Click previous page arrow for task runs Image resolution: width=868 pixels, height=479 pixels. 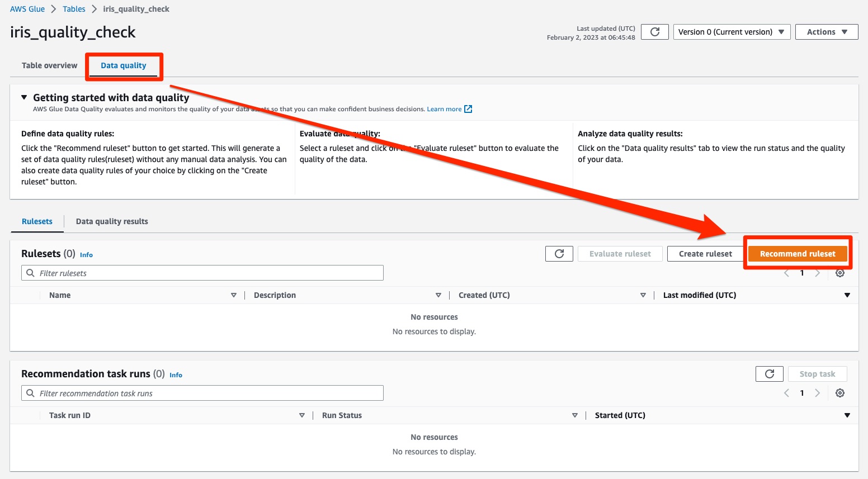[x=786, y=393]
